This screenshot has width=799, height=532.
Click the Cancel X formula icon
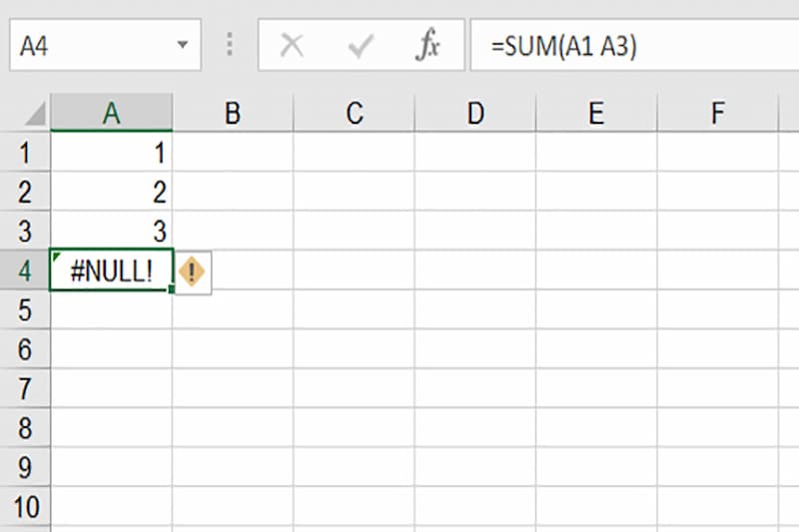(x=292, y=46)
